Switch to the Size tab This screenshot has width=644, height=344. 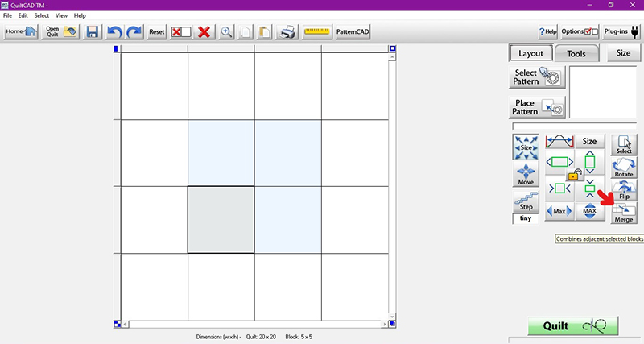(623, 53)
